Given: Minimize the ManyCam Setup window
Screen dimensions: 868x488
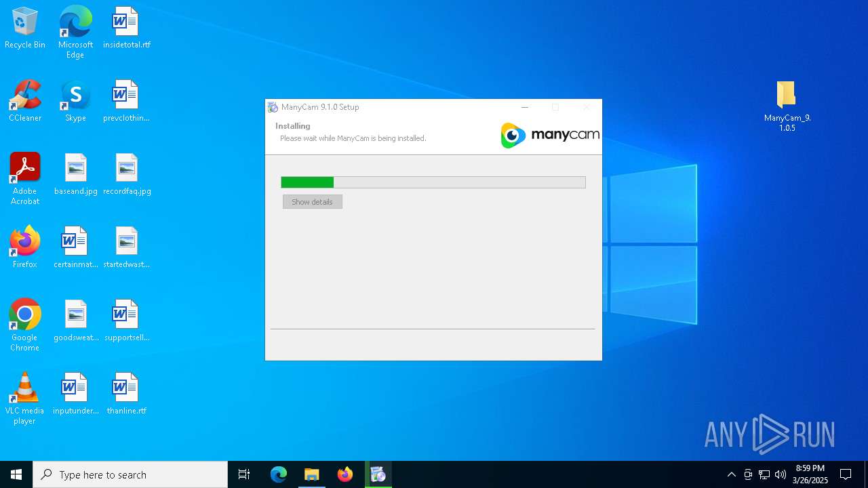Looking at the screenshot, I should pyautogui.click(x=524, y=107).
